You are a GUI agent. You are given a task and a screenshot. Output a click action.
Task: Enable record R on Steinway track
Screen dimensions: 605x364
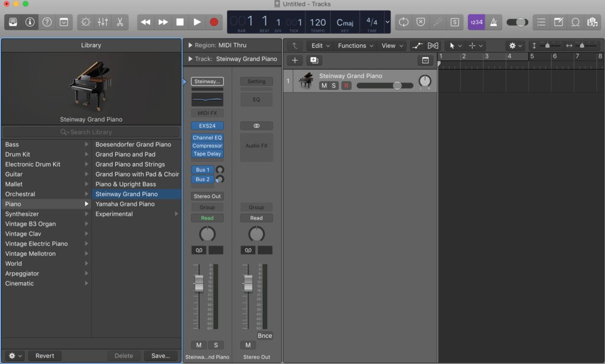(x=346, y=86)
